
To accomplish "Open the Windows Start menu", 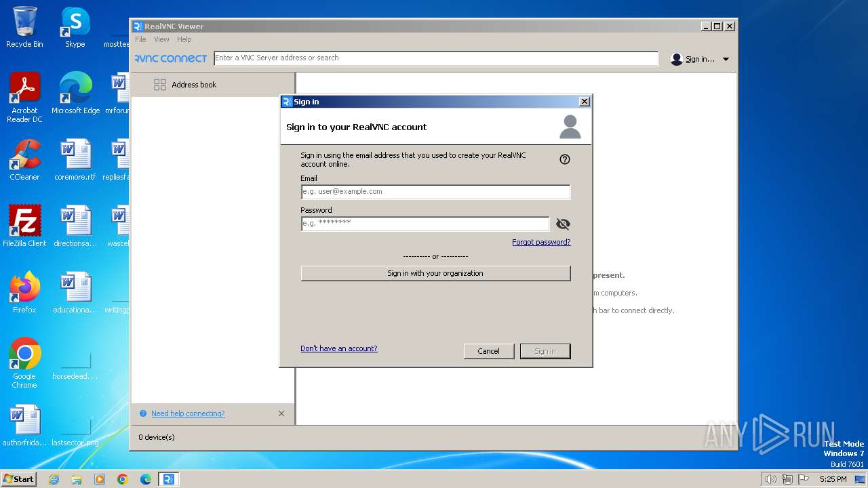I will [19, 479].
